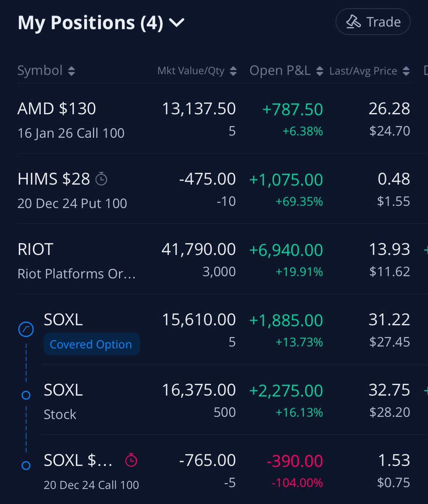Viewport: 428px width, 504px height.
Task: Sort by Mkt Value/Qty arrows
Action: pos(233,71)
